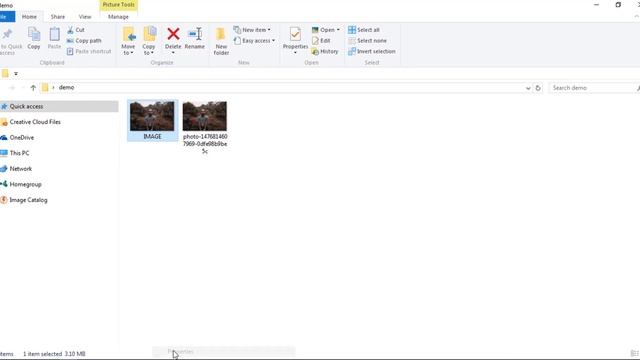Viewport: 640px width, 360px height.
Task: Click the Paste icon in ribbon
Action: tap(54, 34)
